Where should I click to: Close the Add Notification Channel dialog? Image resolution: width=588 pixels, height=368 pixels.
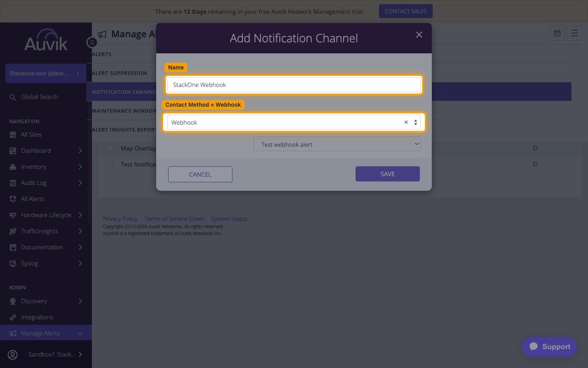[419, 35]
